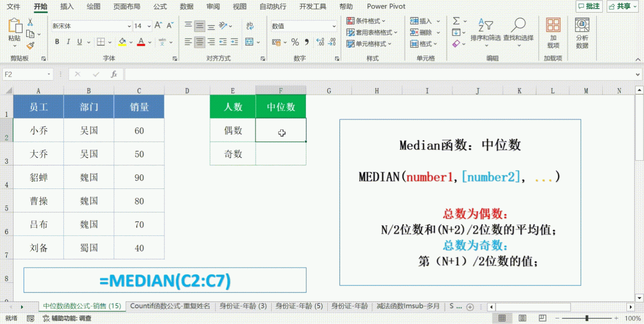Click the Copy icon

pos(30,34)
